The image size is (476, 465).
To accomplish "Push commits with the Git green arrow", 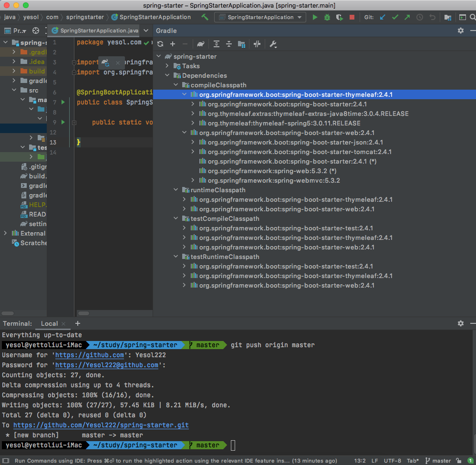I will coord(407,17).
